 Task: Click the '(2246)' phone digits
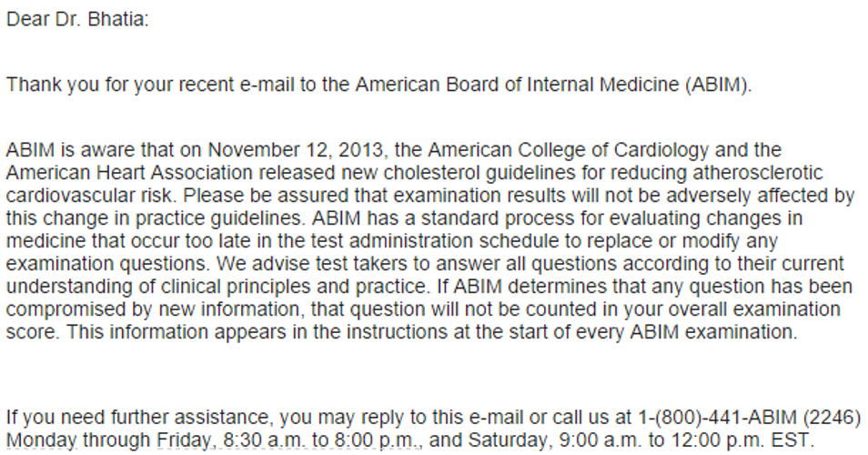coord(832,418)
